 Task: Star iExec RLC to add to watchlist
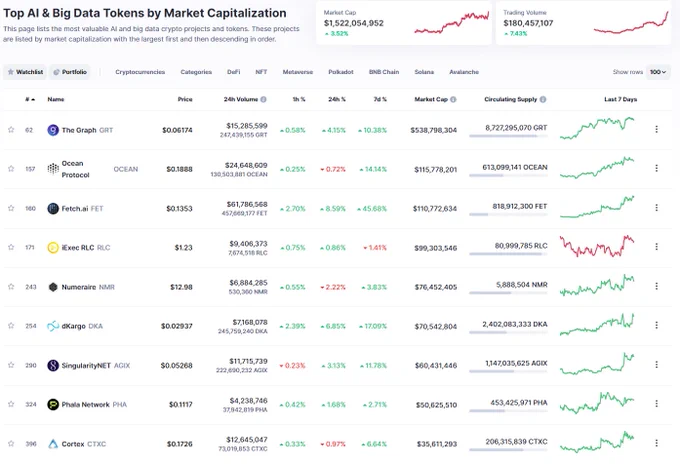point(11,247)
